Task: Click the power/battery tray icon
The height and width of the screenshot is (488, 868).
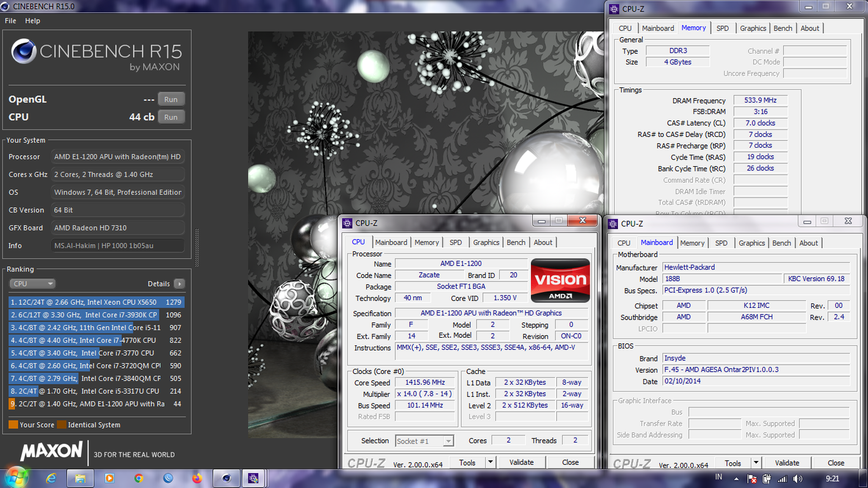Action: (x=767, y=479)
